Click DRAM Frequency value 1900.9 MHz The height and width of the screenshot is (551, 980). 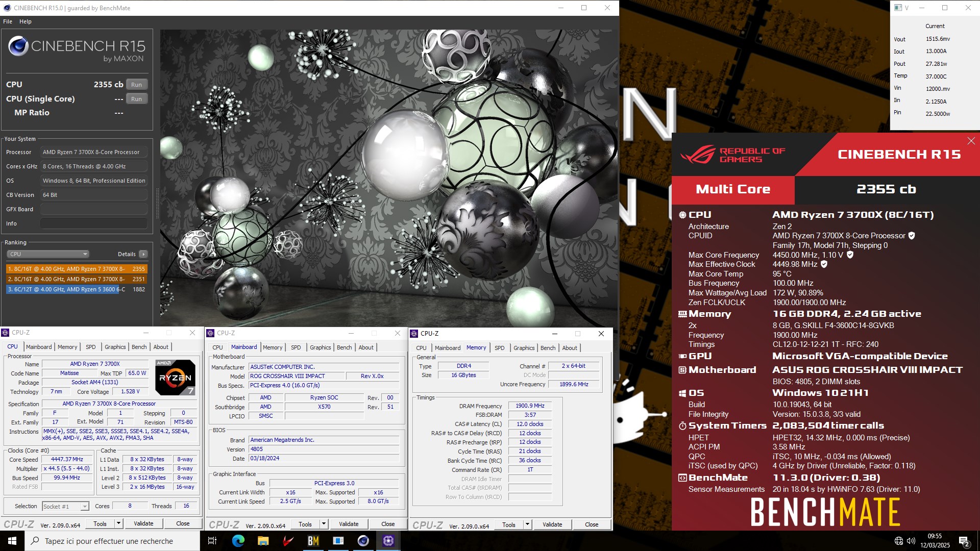point(530,406)
